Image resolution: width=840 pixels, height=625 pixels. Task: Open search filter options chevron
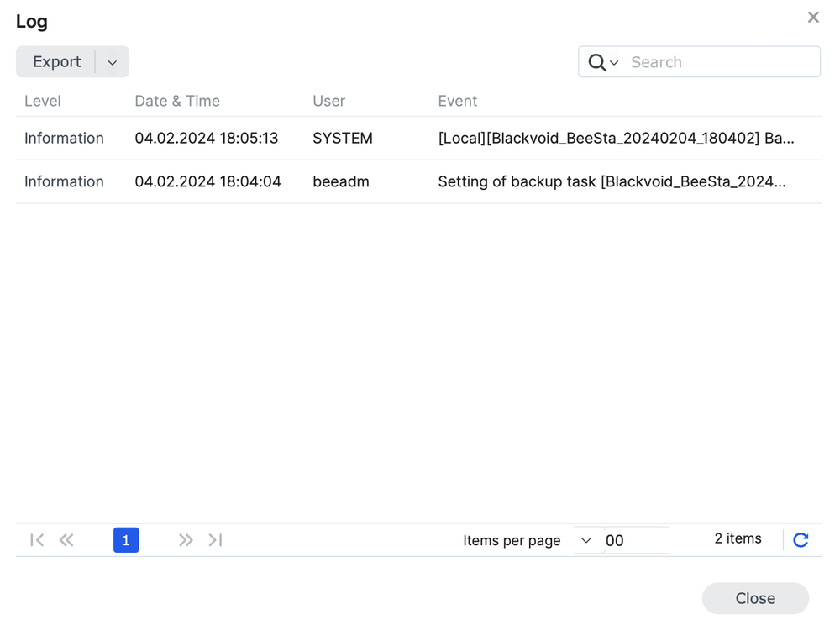615,63
